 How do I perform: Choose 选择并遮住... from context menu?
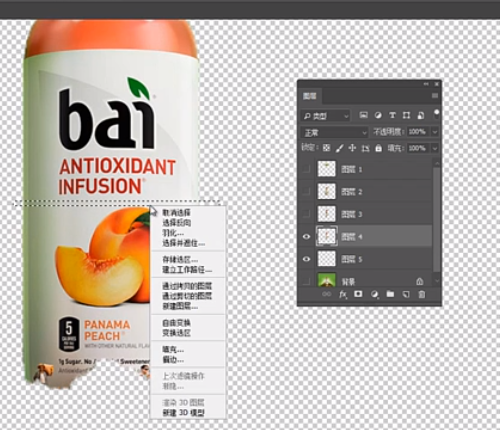click(184, 243)
